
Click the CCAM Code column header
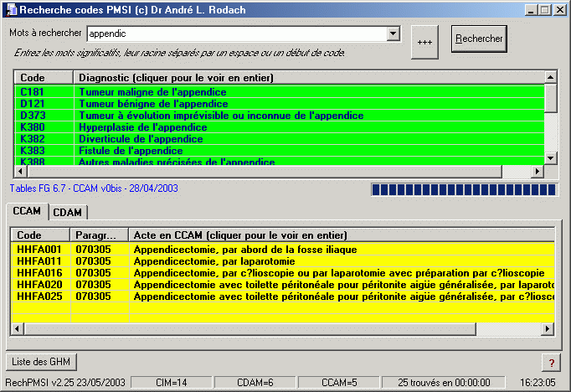(x=40, y=235)
